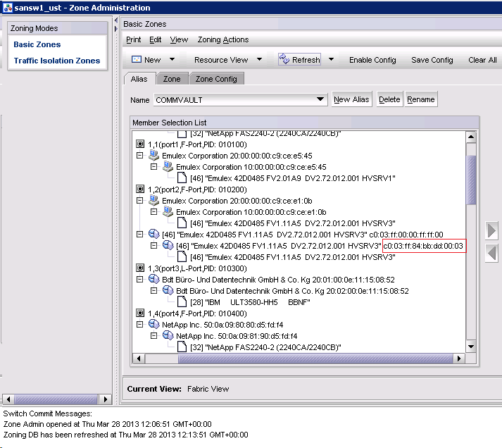Click the device icon for Bdt 20:01:00:0e:11:15:08:52
This screenshot has height=448, width=502.
154,279
